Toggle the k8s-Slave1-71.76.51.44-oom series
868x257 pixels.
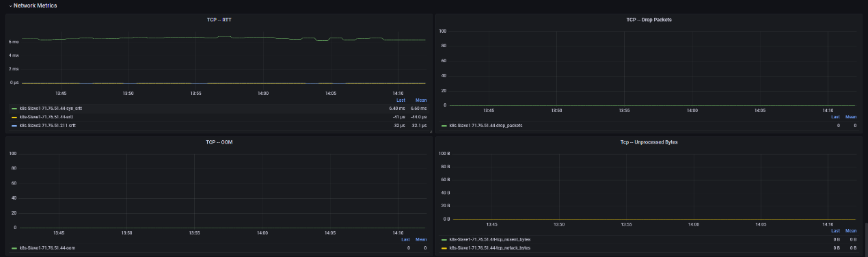click(x=46, y=248)
